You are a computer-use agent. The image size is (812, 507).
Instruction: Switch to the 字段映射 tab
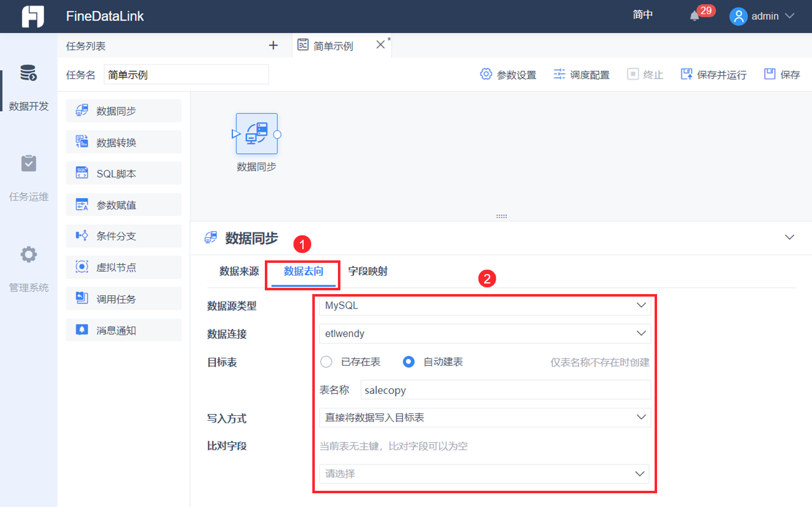[368, 272]
